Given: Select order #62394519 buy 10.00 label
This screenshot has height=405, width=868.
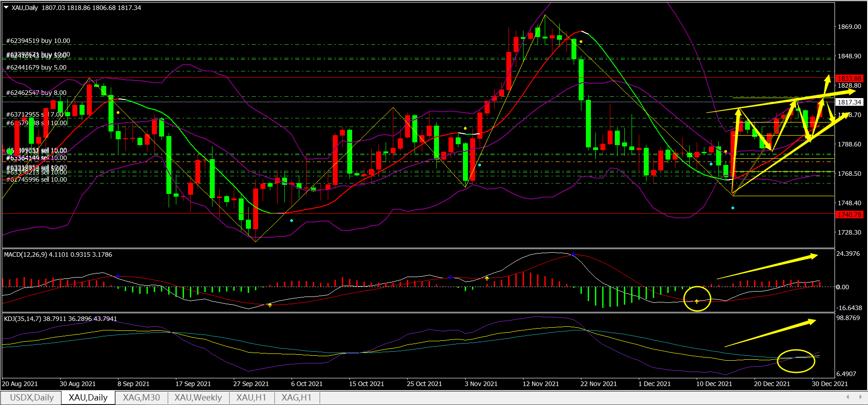Looking at the screenshot, I should coord(38,41).
